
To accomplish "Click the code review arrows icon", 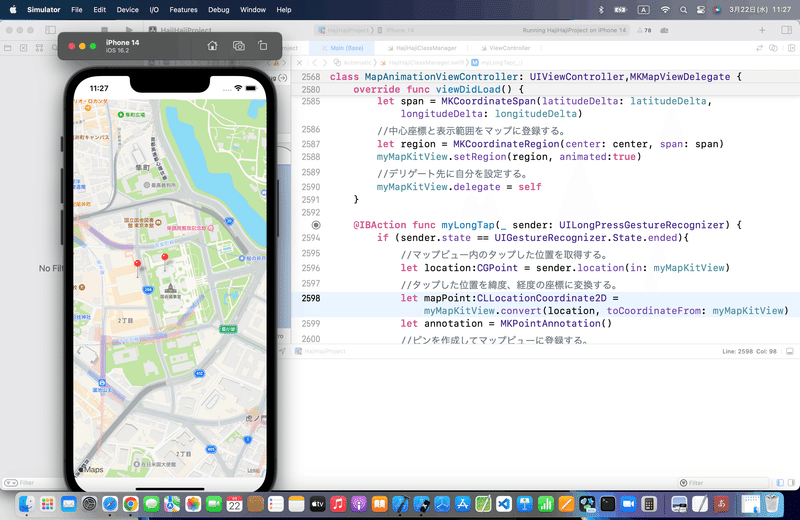I will 759,48.
